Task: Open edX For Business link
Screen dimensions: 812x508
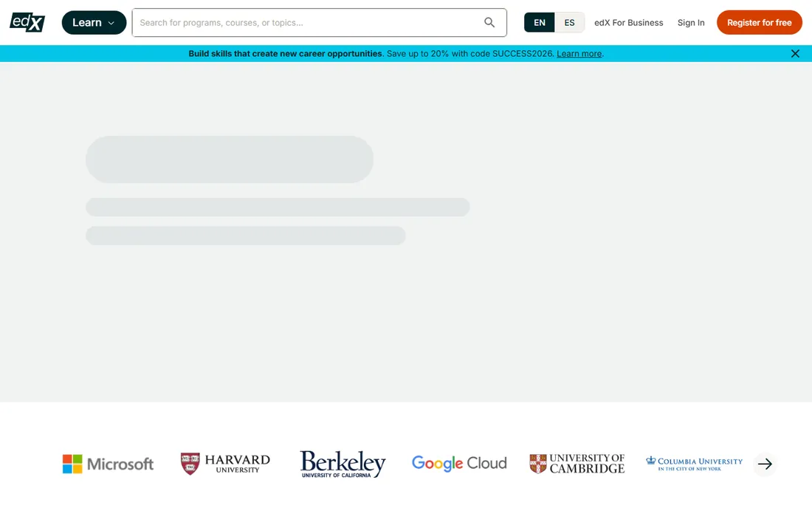Action: [x=628, y=23]
